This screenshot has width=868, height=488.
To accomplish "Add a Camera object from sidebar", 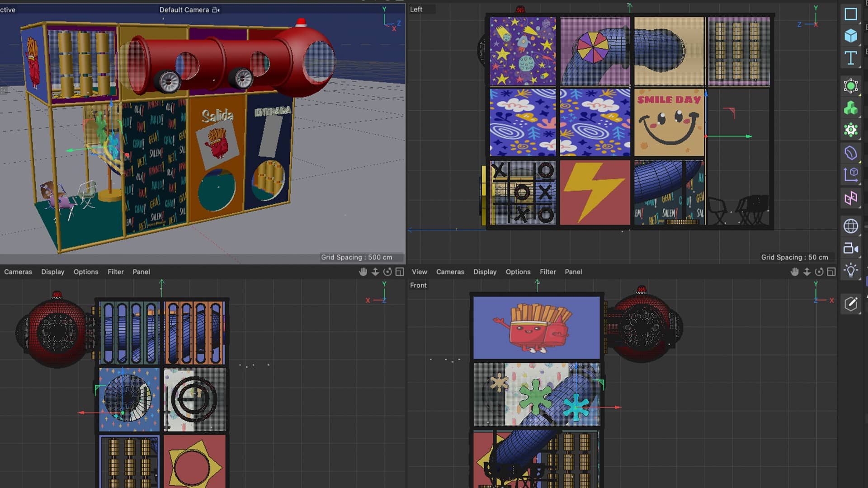I will 850,248.
